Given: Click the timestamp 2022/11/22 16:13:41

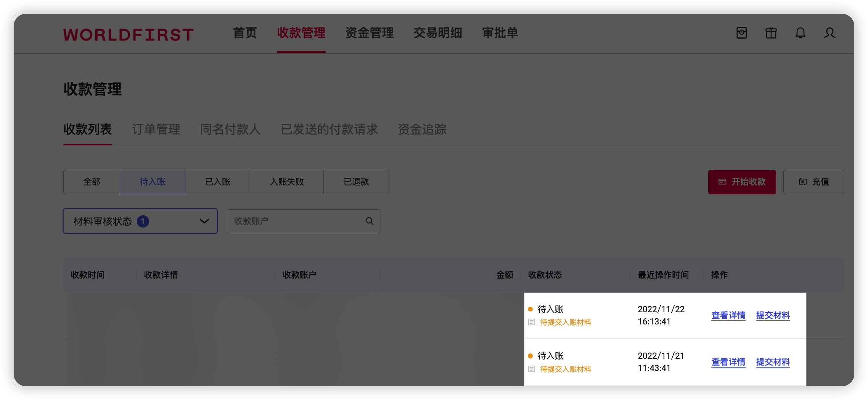Looking at the screenshot, I should tap(661, 315).
